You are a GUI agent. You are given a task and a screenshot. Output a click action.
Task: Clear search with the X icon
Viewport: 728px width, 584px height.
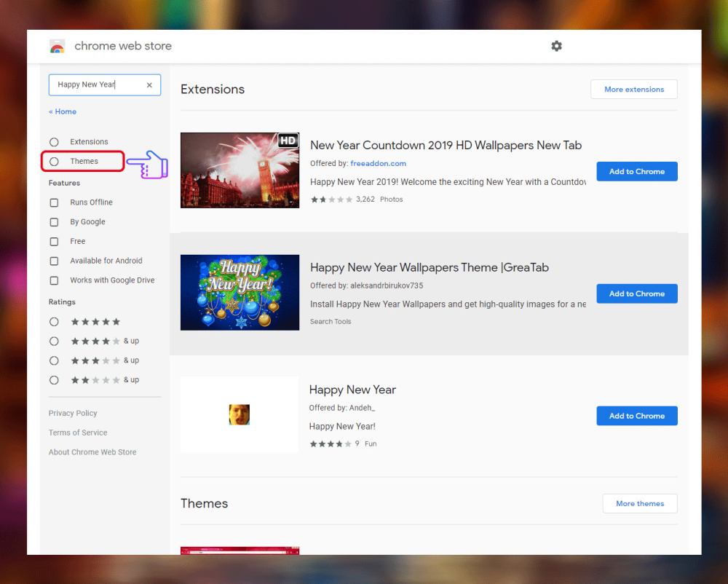(149, 85)
